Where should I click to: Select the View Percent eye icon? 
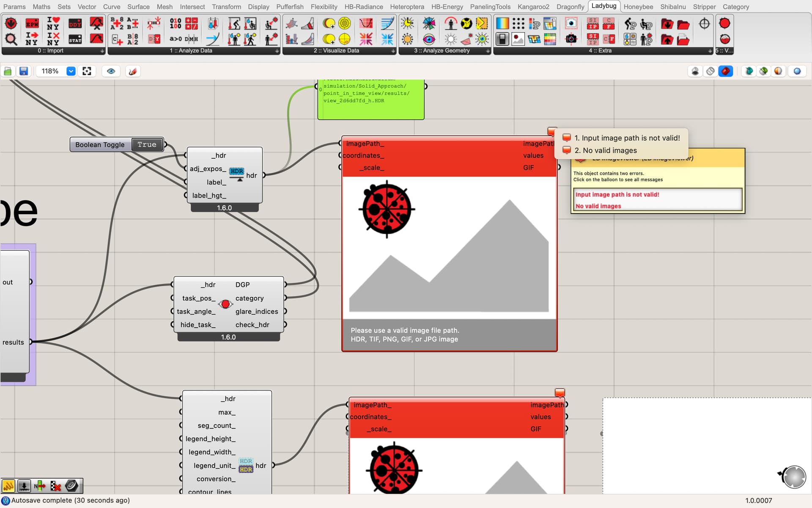click(429, 39)
